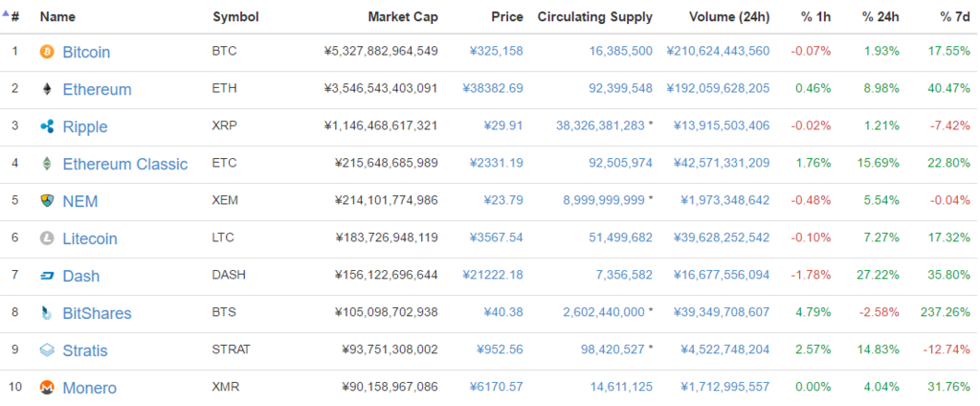Click Ethereum market cap ¥3,546,543,403,091
The image size is (980, 406).
(381, 88)
